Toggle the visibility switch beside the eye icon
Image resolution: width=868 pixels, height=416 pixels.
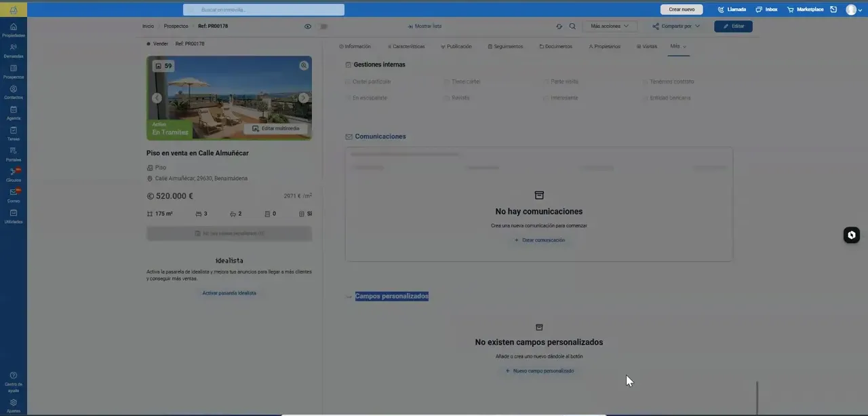[x=323, y=26]
